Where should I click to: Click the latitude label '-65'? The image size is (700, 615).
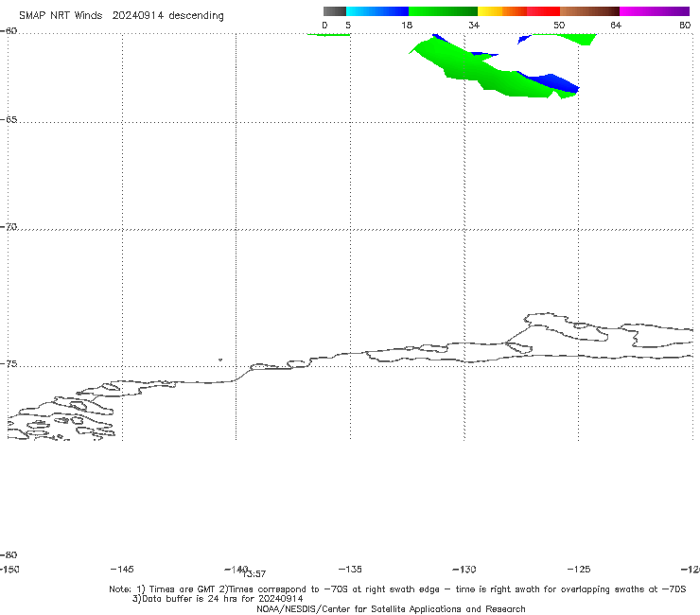9,120
